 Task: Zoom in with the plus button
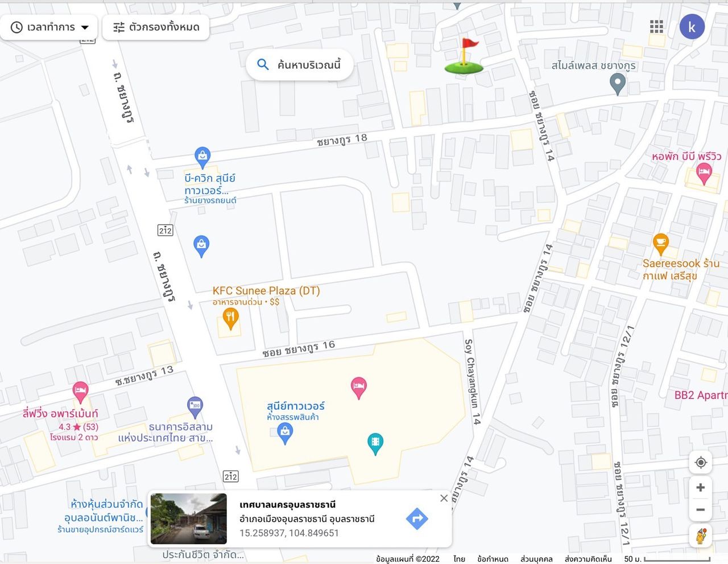[x=701, y=487]
